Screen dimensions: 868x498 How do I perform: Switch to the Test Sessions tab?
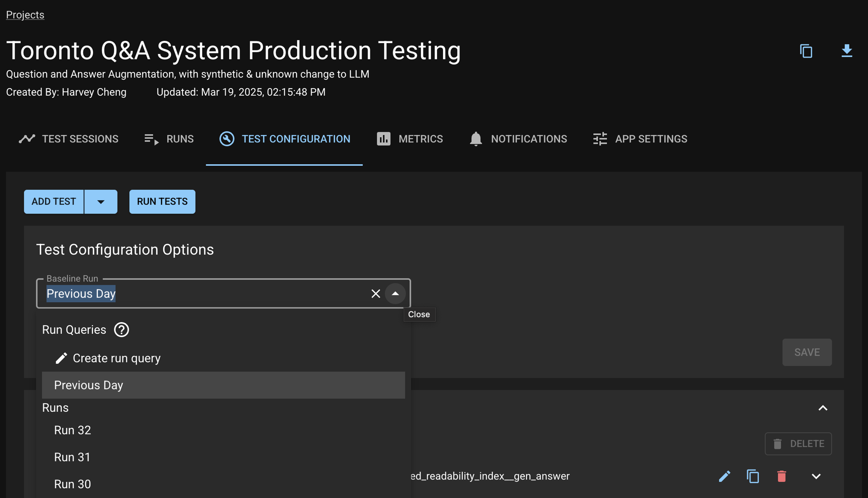tap(69, 139)
